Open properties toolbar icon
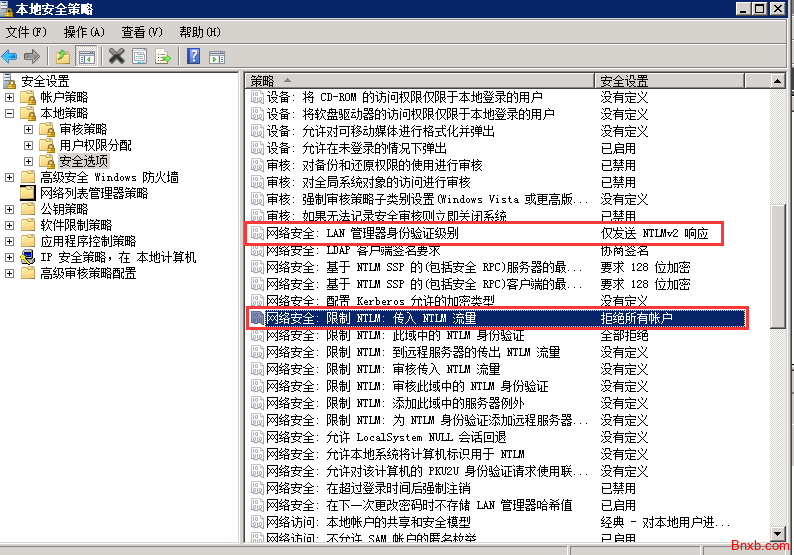The width and height of the screenshot is (794, 555). click(x=139, y=56)
